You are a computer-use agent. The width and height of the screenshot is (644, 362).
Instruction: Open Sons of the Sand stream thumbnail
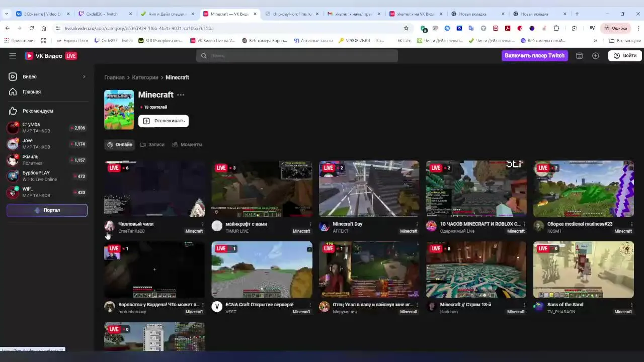tap(584, 269)
